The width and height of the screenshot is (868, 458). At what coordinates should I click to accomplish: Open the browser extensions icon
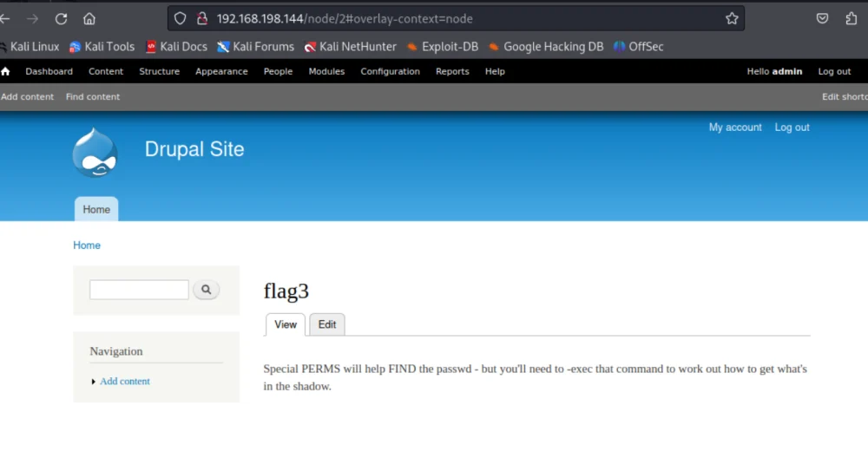point(851,19)
